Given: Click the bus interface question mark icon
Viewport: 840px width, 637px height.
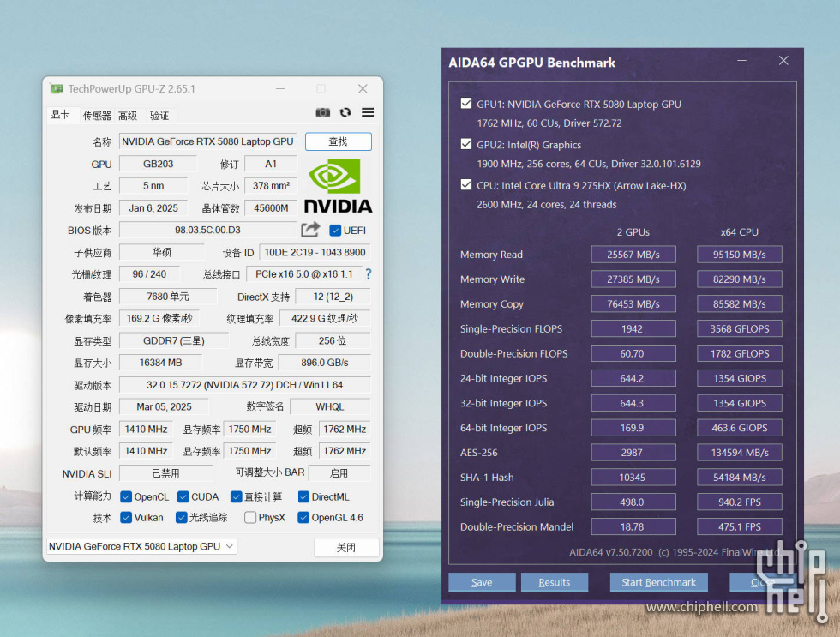Looking at the screenshot, I should tap(369, 274).
